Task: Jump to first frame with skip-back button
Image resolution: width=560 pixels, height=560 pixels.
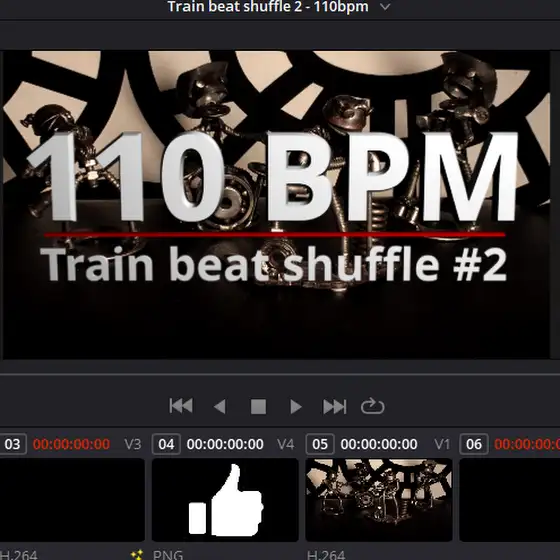Action: click(x=181, y=406)
